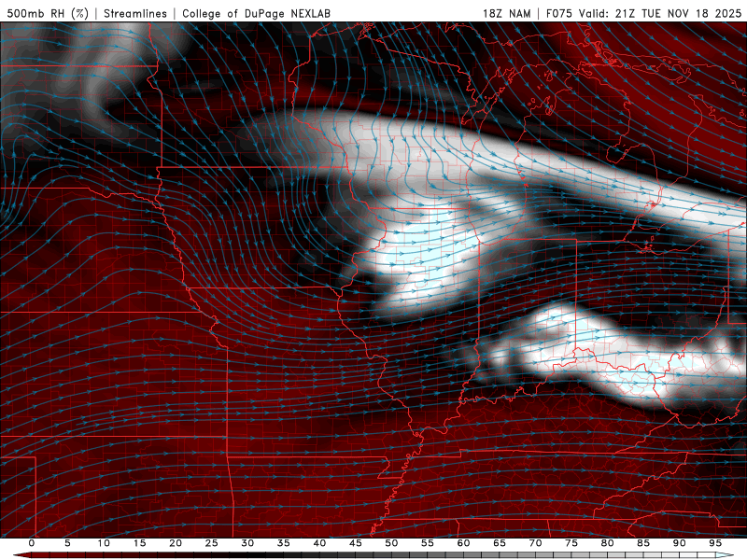Click the "65" color bar value

click(x=500, y=543)
